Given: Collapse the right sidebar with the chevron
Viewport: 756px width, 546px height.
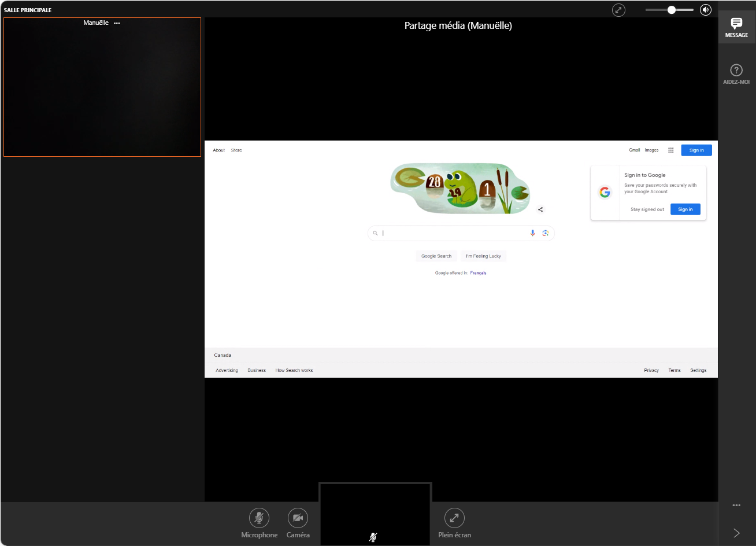Looking at the screenshot, I should point(736,533).
